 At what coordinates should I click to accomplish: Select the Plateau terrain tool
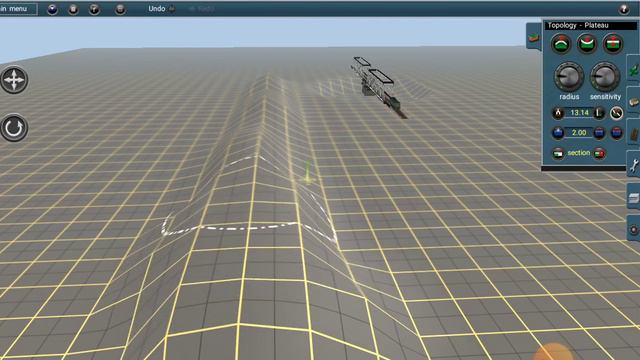point(613,44)
